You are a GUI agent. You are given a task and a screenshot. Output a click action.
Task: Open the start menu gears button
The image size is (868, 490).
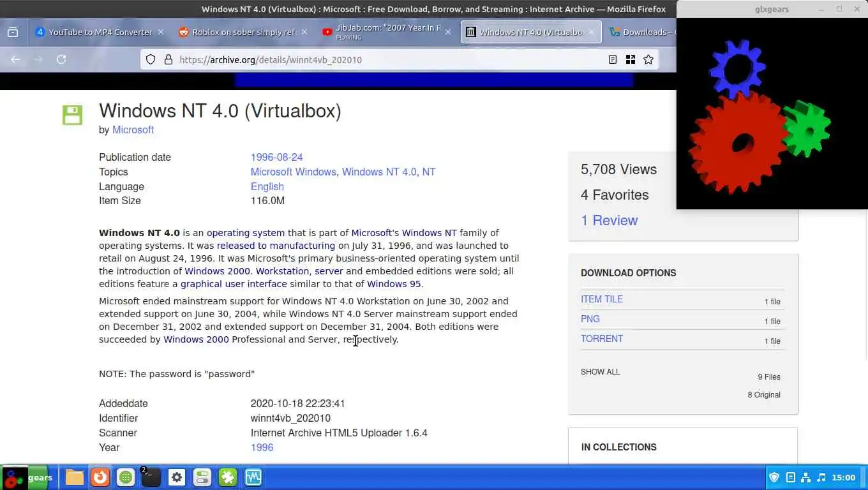27,478
